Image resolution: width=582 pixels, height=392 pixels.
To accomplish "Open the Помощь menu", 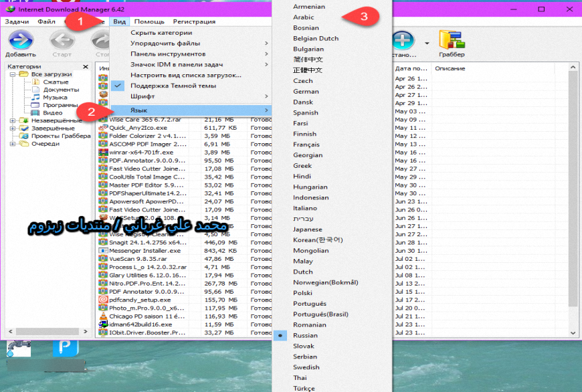I will click(149, 21).
